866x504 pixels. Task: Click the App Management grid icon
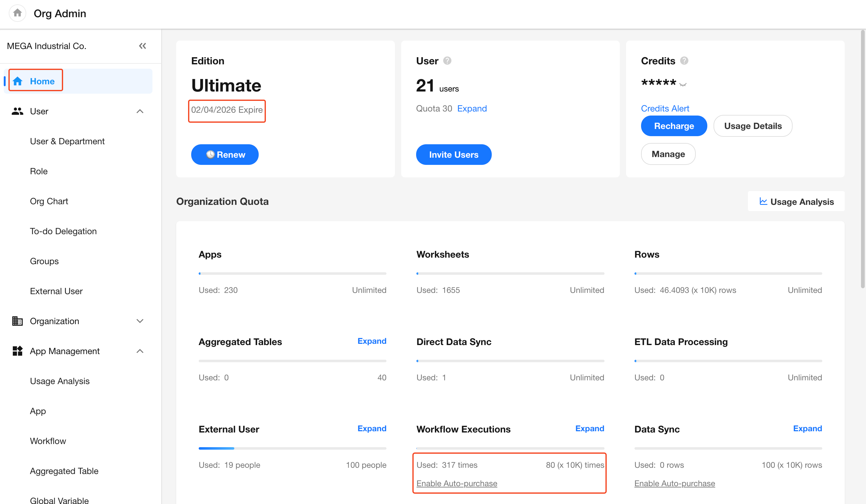click(x=17, y=351)
